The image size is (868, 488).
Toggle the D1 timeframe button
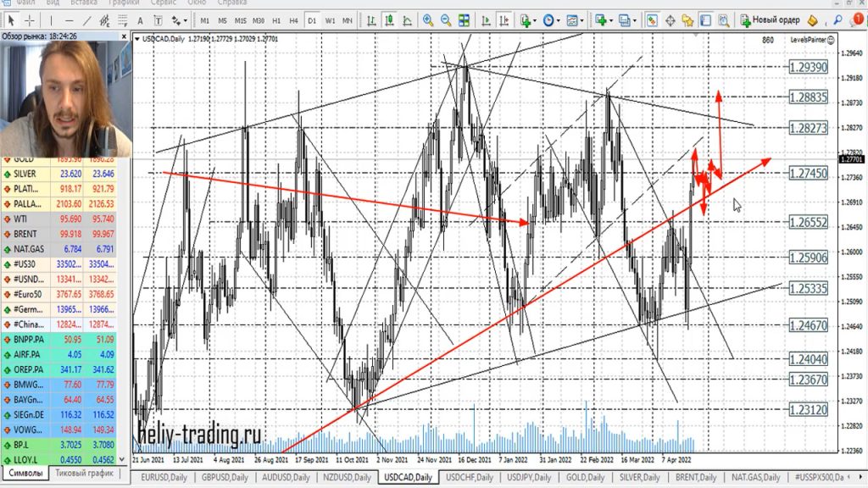tap(311, 19)
